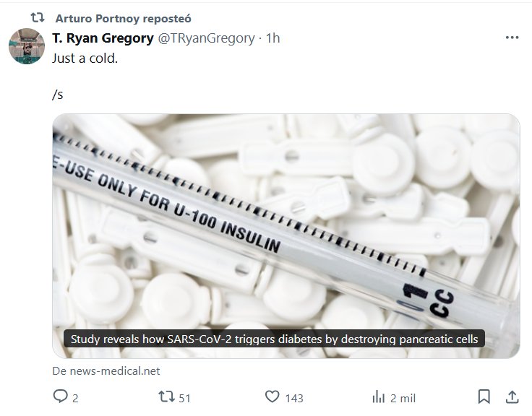Open T. Ryan Gregory's profile avatar
The width and height of the screenshot is (532, 416).
pos(27,46)
